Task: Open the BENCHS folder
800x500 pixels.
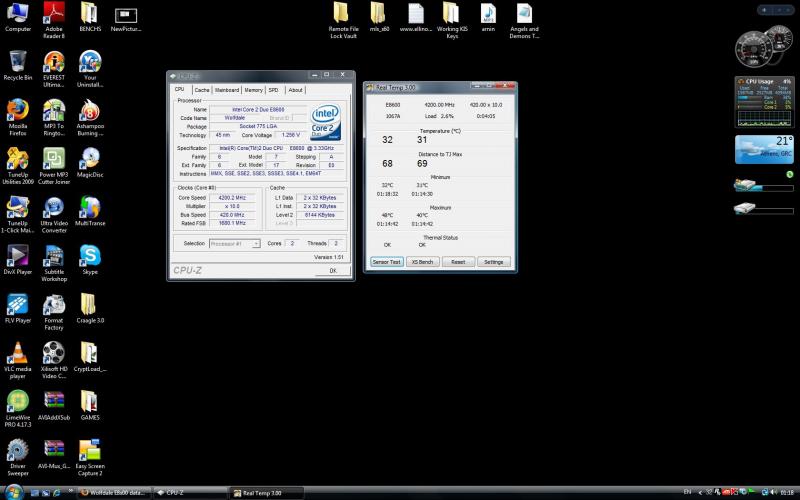Action: (90, 17)
